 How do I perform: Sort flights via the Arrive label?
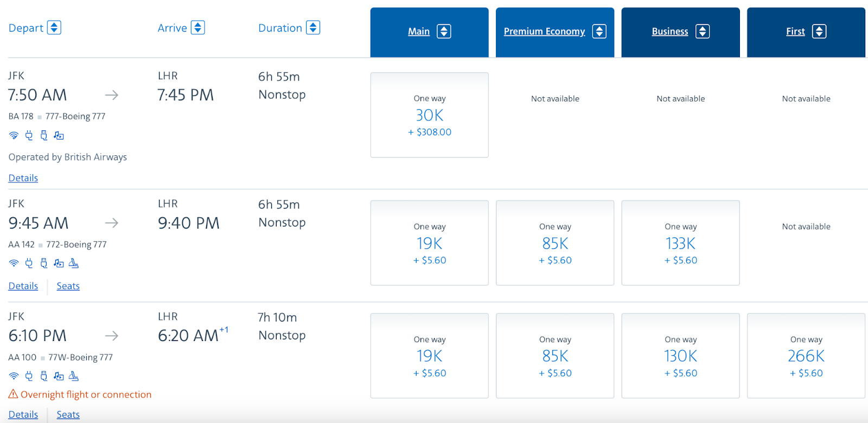click(172, 28)
